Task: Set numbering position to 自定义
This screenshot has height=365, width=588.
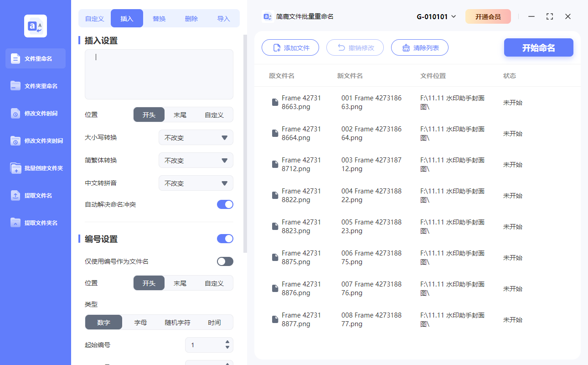Action: (214, 283)
